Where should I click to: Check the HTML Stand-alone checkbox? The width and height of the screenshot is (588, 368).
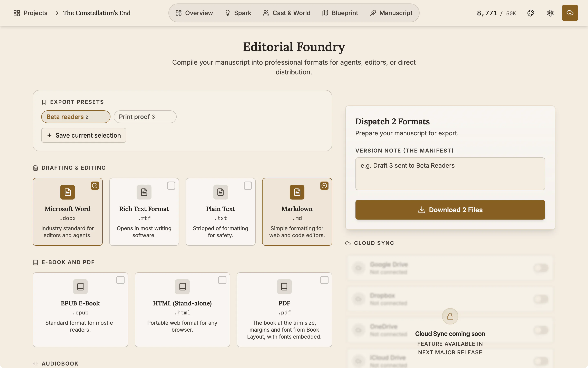[222, 280]
